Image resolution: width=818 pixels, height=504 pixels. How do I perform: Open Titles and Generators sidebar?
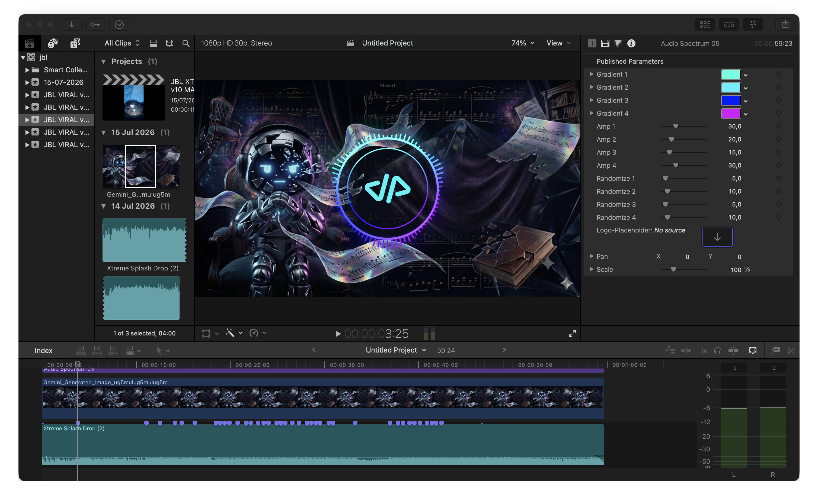75,43
